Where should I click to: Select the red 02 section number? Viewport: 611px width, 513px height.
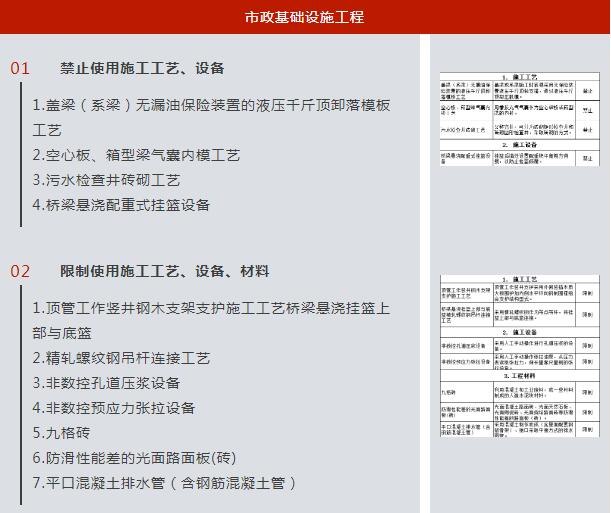tap(20, 271)
